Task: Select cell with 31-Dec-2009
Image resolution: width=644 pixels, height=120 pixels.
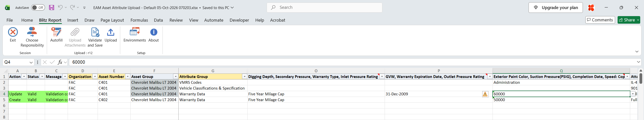Action: [x=438, y=94]
